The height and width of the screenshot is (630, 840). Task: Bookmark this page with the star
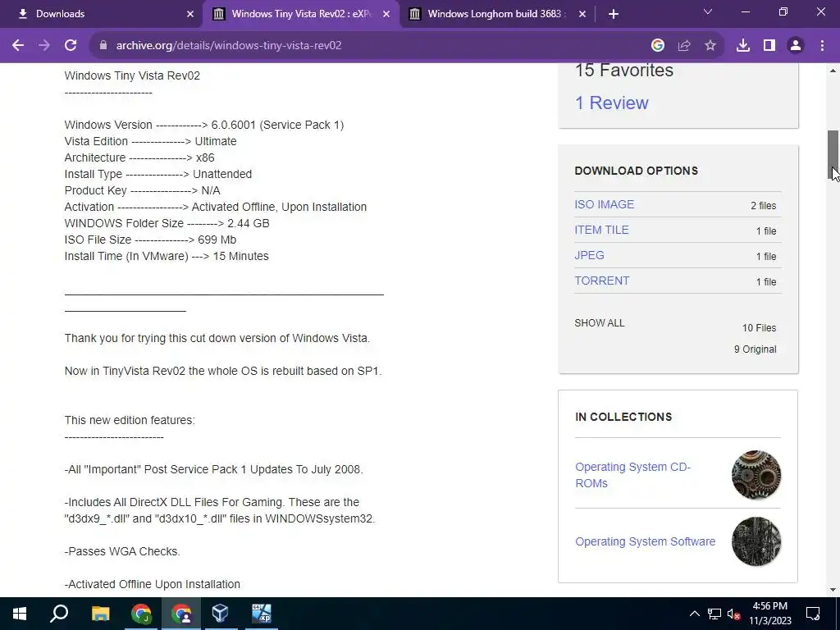tap(710, 46)
